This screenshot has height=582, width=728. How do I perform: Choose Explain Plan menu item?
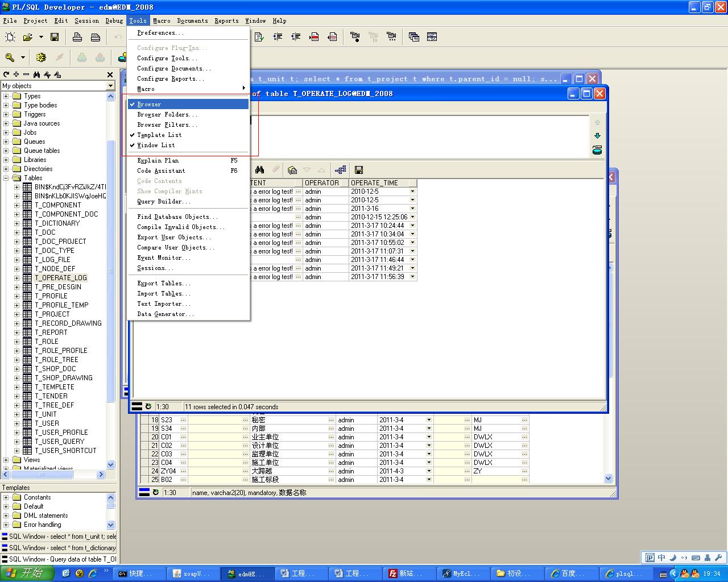188,161
